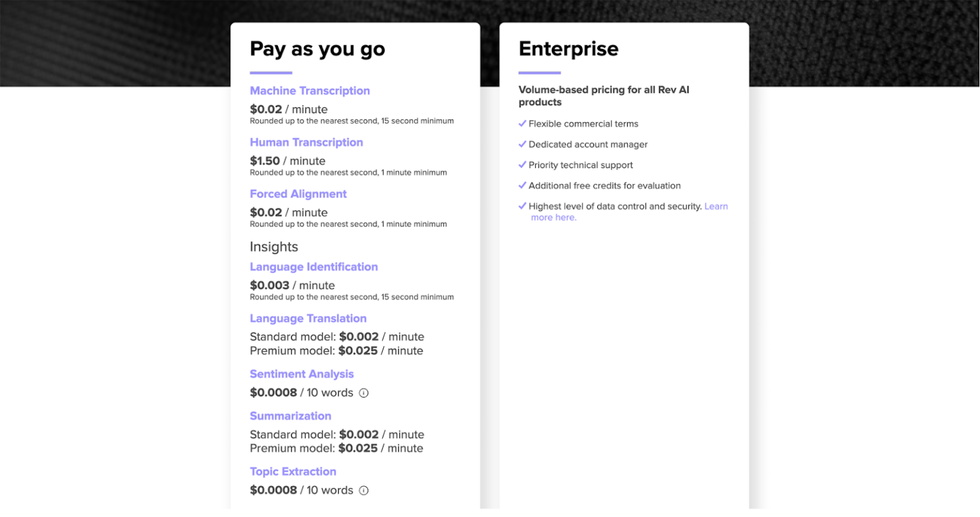
Task: Open the Machine Transcription link
Action: click(309, 91)
